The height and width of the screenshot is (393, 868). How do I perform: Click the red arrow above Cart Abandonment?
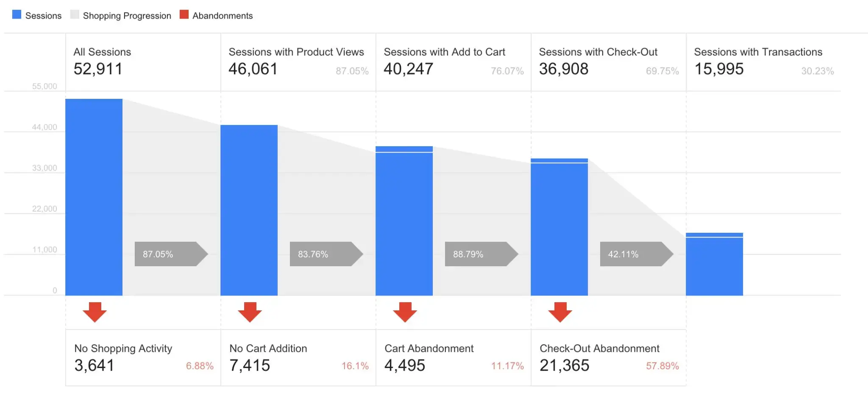point(405,312)
